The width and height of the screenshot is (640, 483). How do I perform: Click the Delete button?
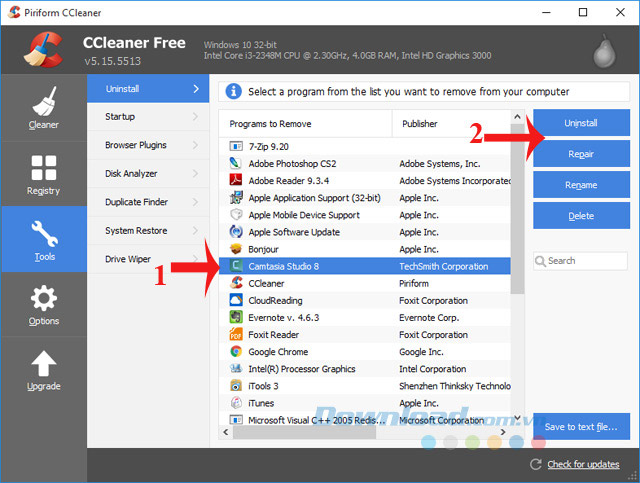click(x=581, y=216)
